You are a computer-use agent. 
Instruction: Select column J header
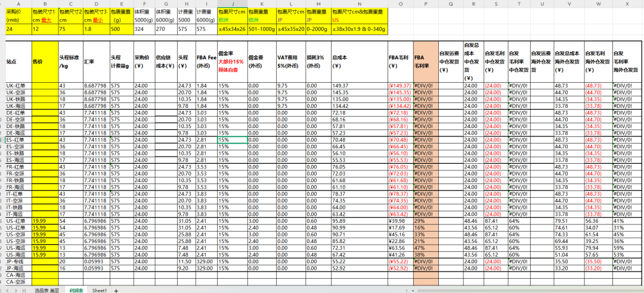[x=232, y=4]
